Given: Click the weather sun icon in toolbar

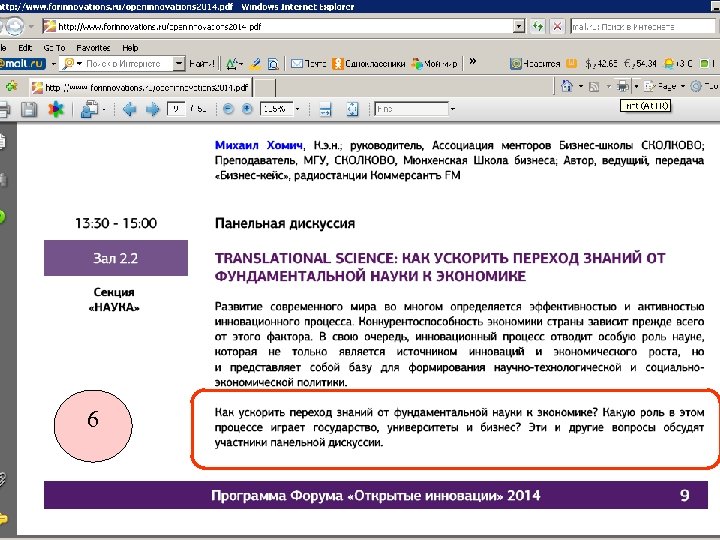Looking at the screenshot, I should pos(669,64).
